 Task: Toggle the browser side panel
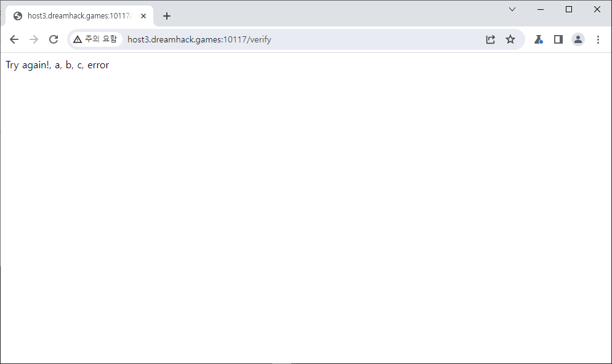558,39
